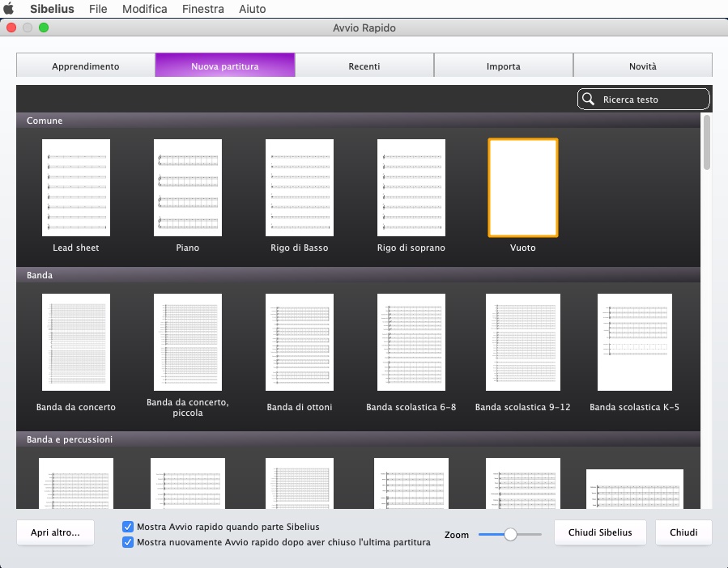This screenshot has height=568, width=728.
Task: Switch to the Apprendimento tab
Action: (x=85, y=66)
